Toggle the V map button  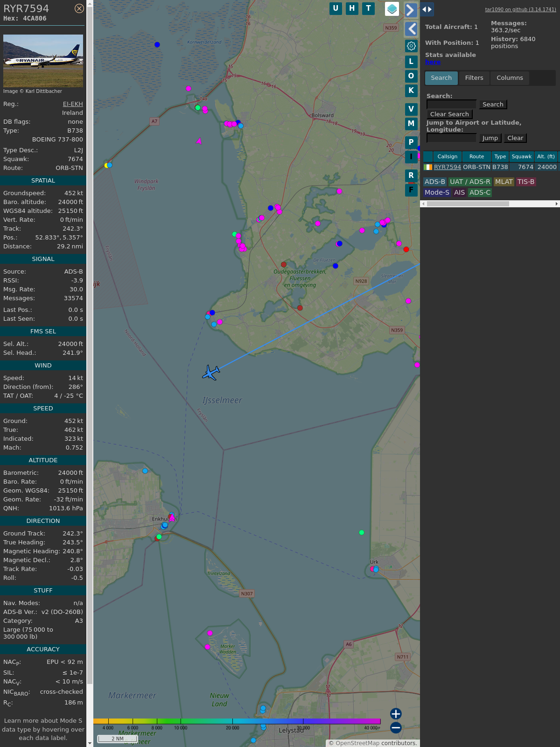411,109
